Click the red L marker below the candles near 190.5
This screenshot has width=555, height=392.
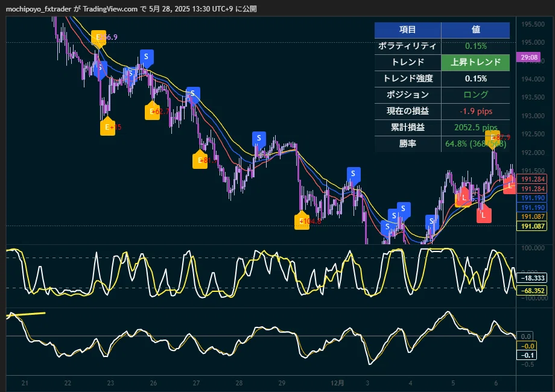(484, 215)
